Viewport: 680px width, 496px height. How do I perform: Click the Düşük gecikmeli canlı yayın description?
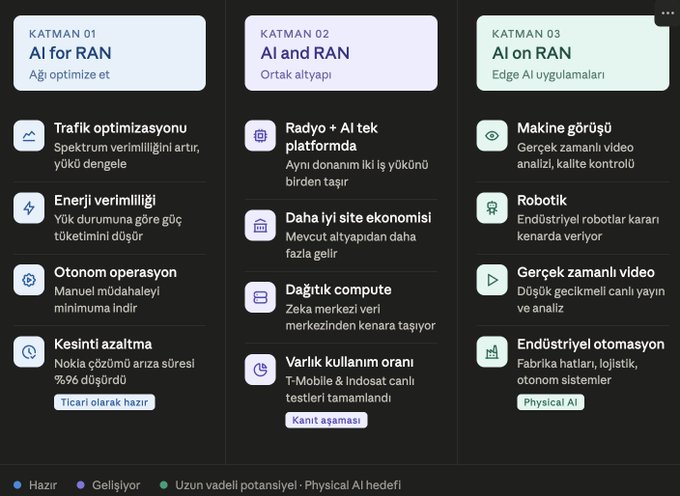pyautogui.click(x=591, y=300)
